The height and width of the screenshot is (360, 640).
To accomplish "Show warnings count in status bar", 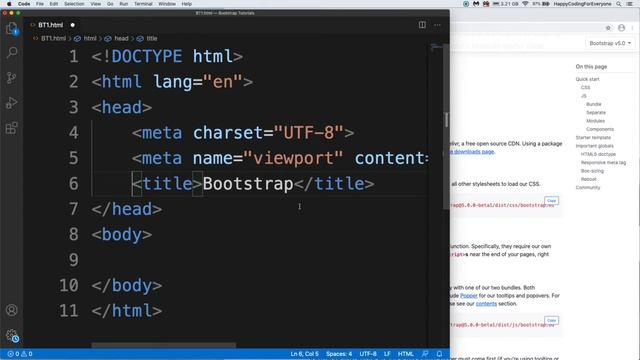I will tap(27, 354).
